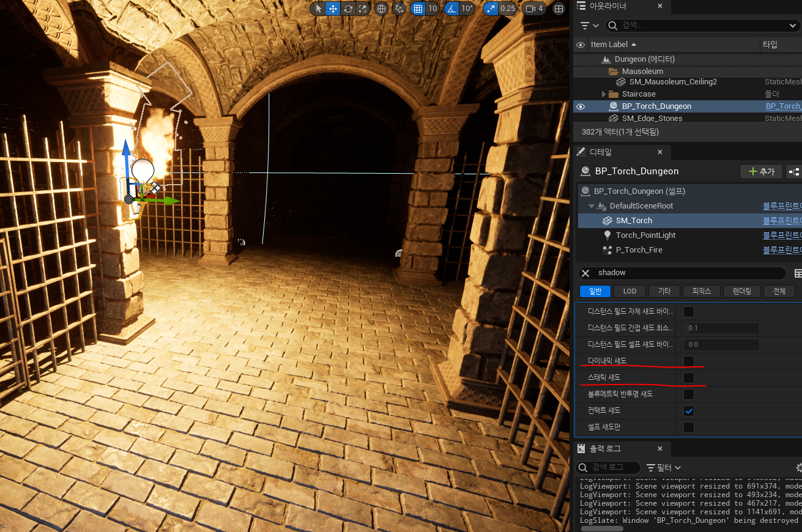The image size is (802, 532).
Task: Select the Mausoleum folder row
Action: (x=642, y=72)
